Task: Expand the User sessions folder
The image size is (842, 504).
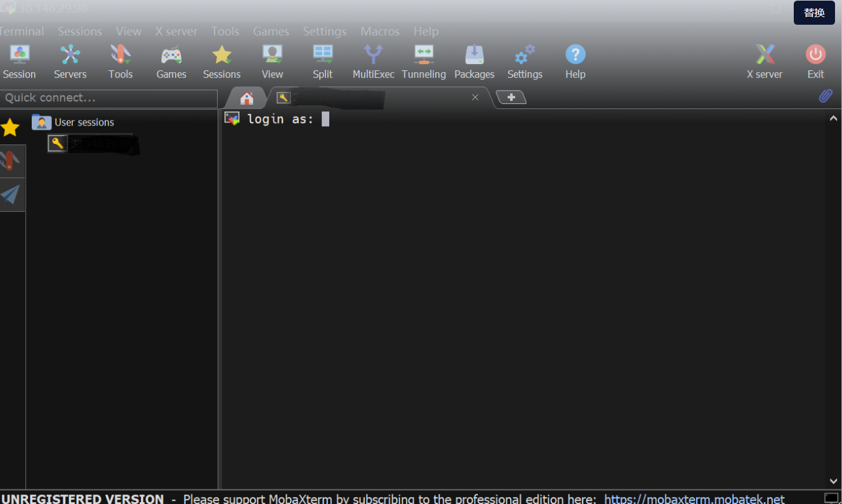Action: pyautogui.click(x=74, y=122)
